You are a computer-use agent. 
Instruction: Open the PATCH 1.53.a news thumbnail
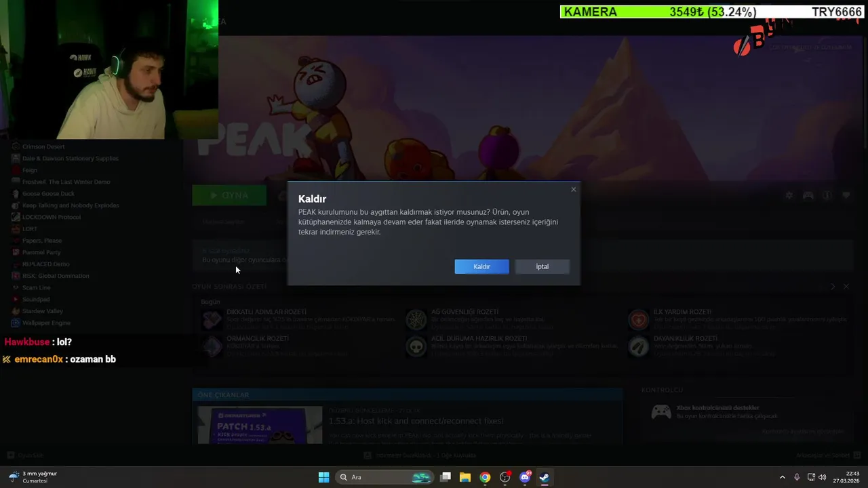(x=260, y=425)
